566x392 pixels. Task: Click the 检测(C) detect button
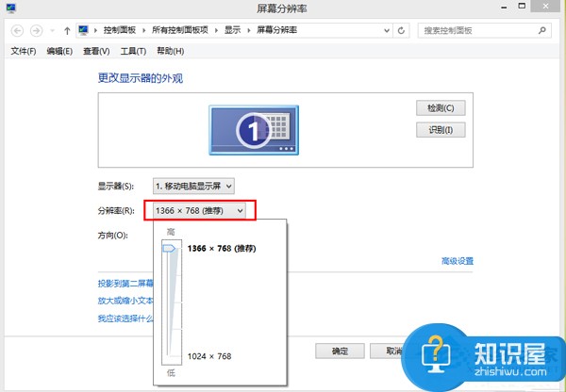(x=441, y=107)
